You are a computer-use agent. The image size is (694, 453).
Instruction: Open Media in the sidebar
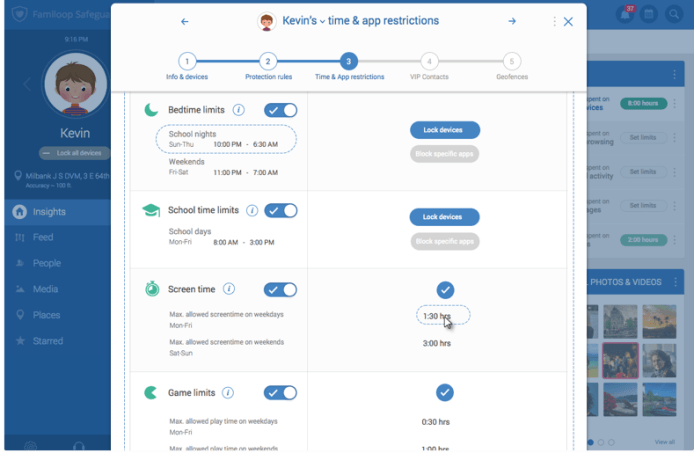click(58, 289)
